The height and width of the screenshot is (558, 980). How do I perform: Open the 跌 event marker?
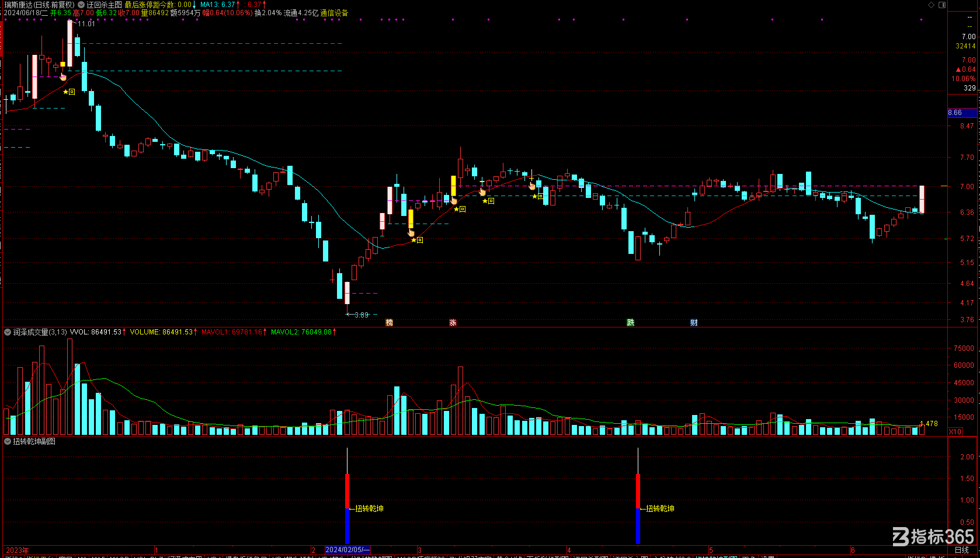pos(631,323)
